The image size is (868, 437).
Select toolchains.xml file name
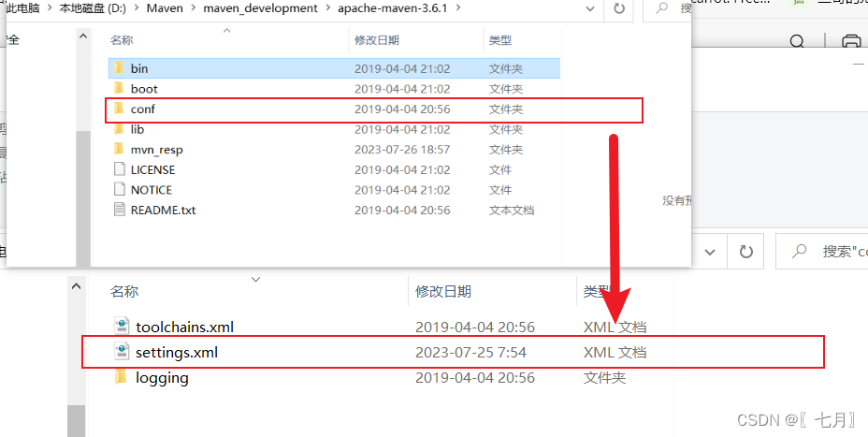coord(185,327)
